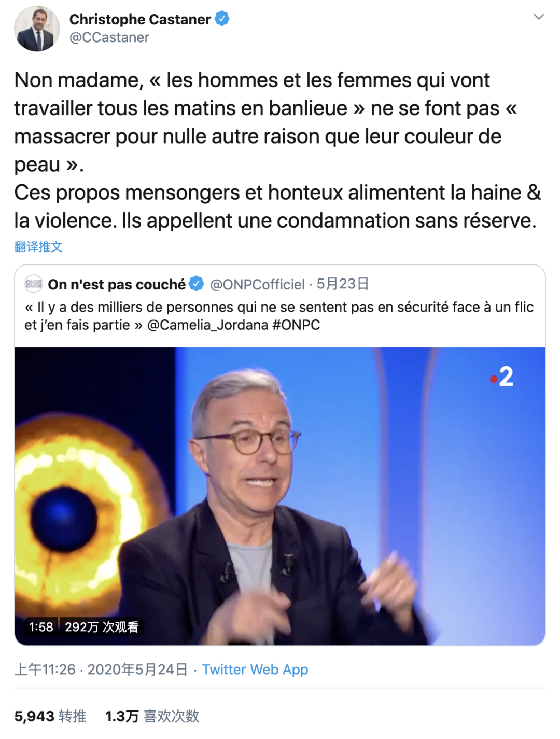Click the verified badge beside Christophe Castaner
The height and width of the screenshot is (739, 560).
point(222,19)
